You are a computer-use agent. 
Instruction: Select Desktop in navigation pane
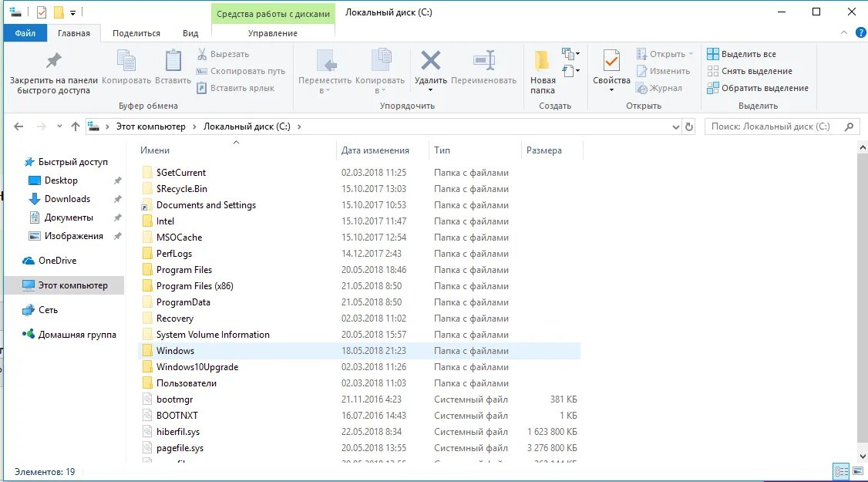click(x=61, y=180)
